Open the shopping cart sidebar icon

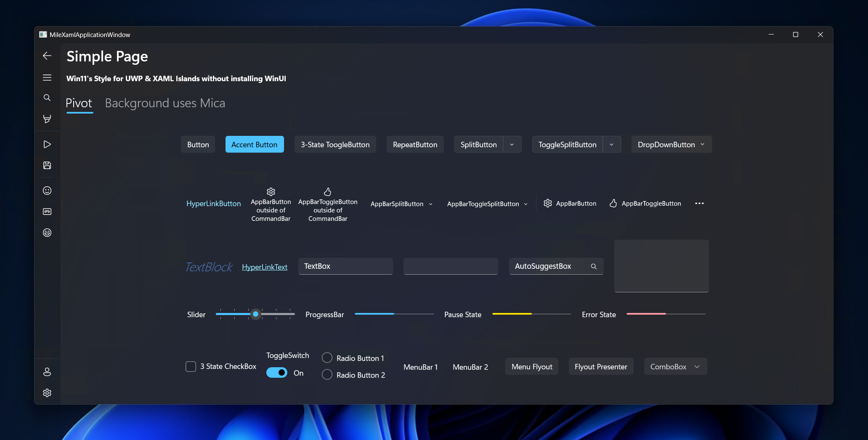pyautogui.click(x=47, y=119)
